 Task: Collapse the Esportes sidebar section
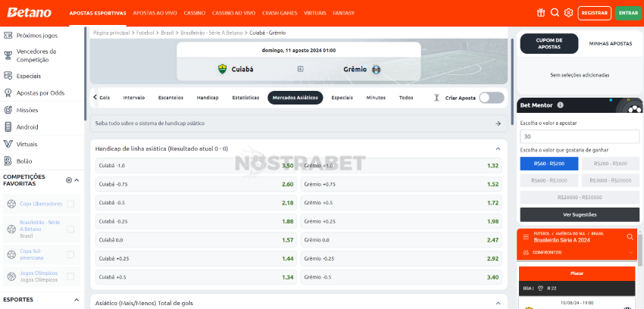pos(77,300)
